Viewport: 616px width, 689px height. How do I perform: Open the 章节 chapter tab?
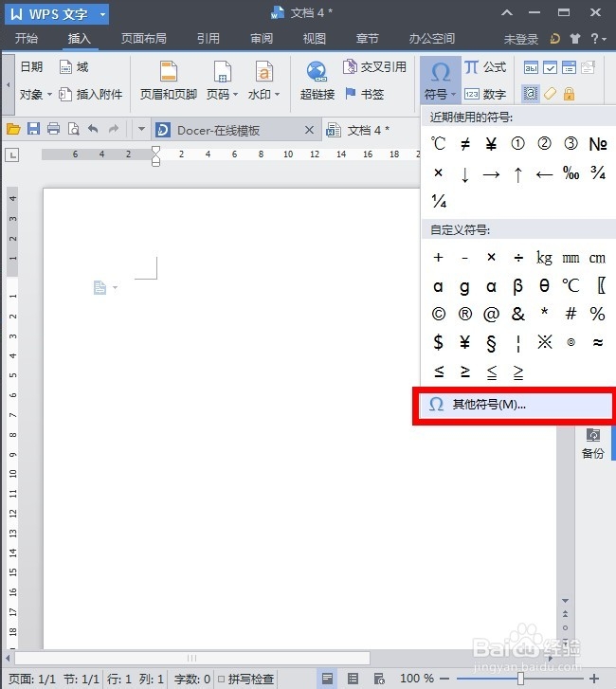(x=368, y=39)
